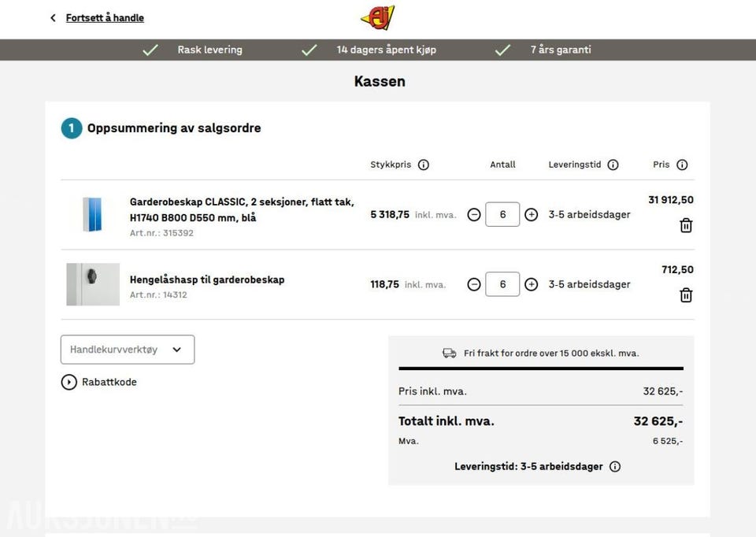Expand the Rabattkode section

click(69, 382)
